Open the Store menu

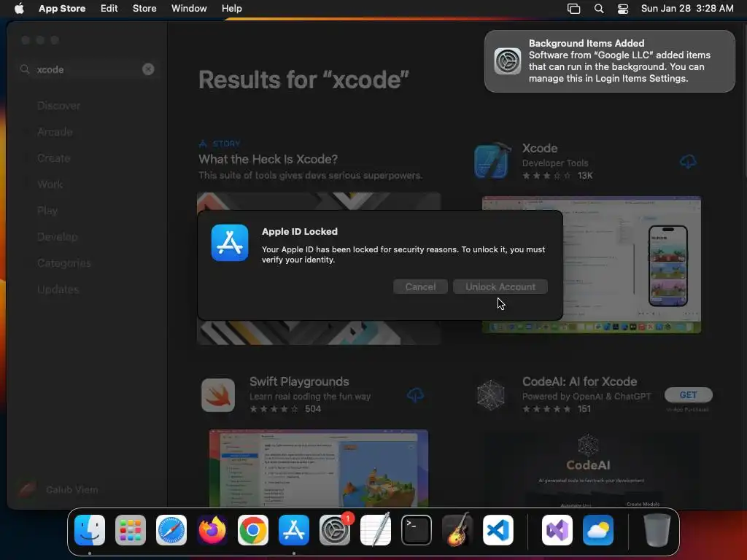(144, 9)
